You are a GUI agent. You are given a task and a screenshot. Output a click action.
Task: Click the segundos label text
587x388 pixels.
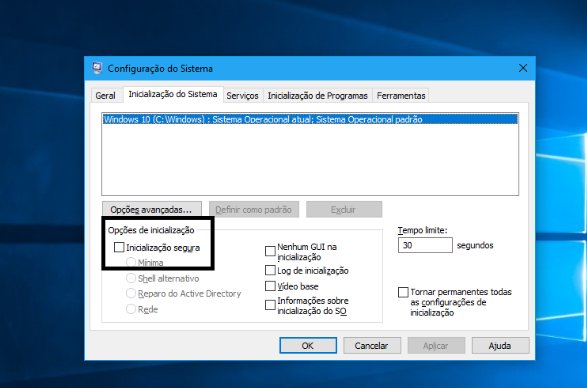(x=475, y=245)
